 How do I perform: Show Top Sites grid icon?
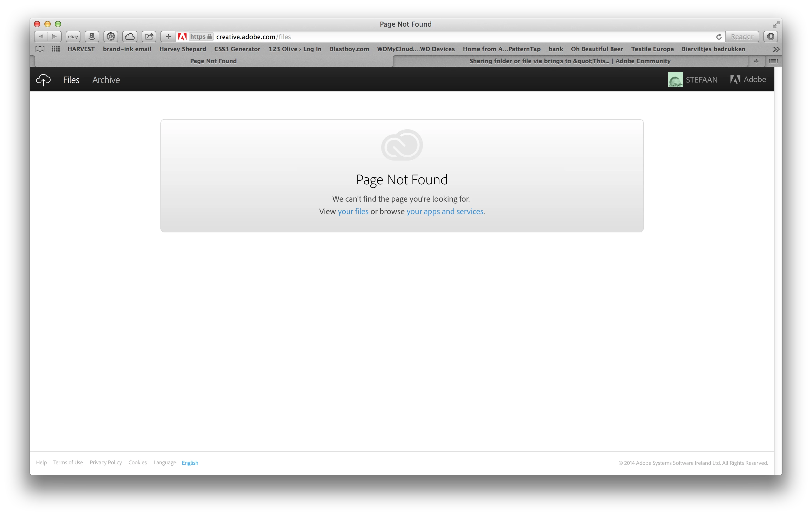coord(56,49)
